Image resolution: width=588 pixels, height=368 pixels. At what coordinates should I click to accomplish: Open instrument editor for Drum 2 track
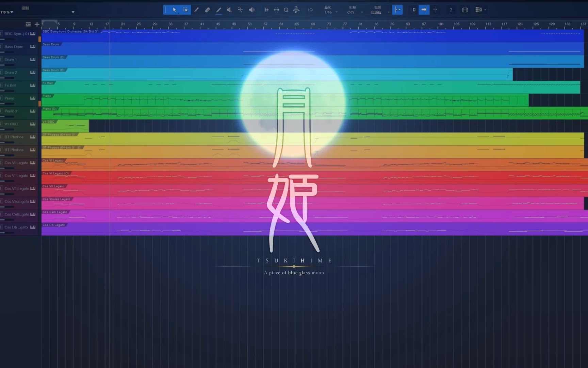(33, 73)
